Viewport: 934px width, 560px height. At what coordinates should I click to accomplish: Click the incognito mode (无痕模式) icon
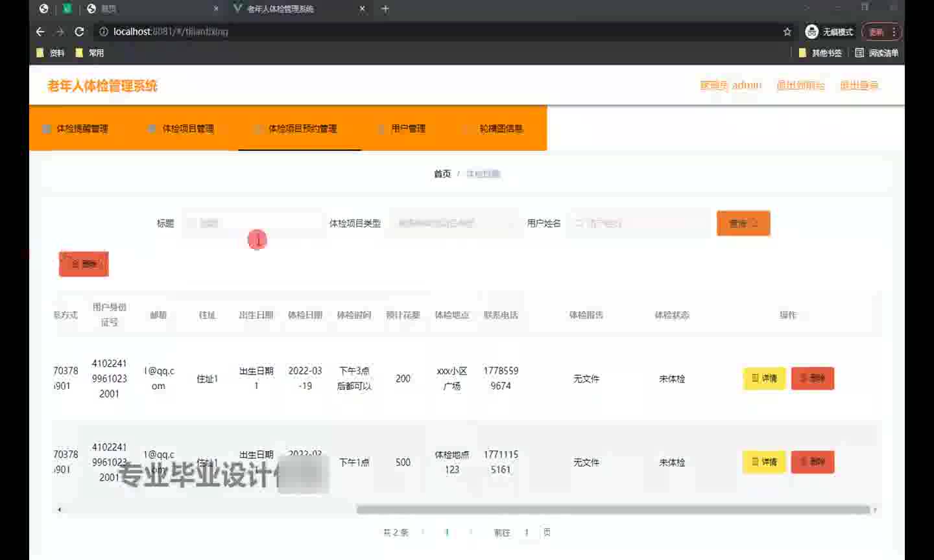(x=811, y=32)
